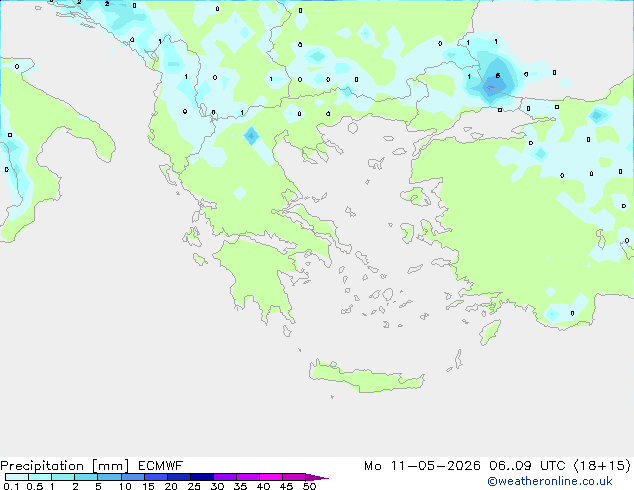Click the over-50 mm arrow tip of legend

[x=317, y=477]
